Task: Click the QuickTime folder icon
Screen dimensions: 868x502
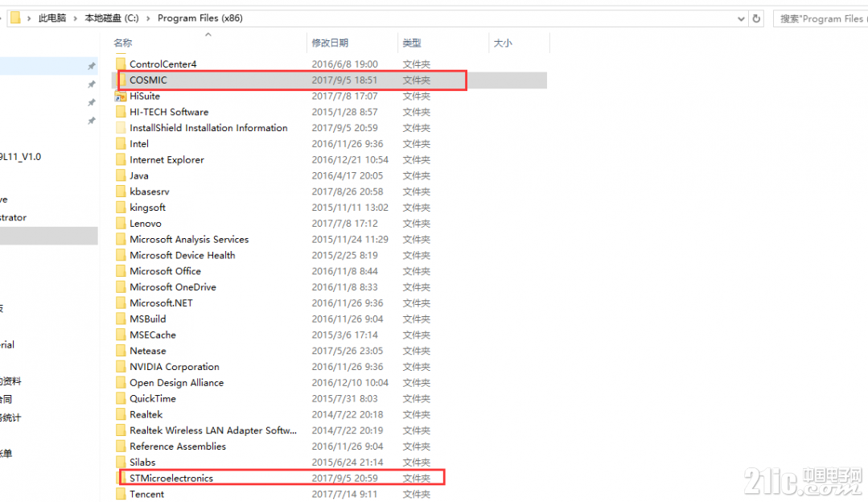Action: [121, 398]
